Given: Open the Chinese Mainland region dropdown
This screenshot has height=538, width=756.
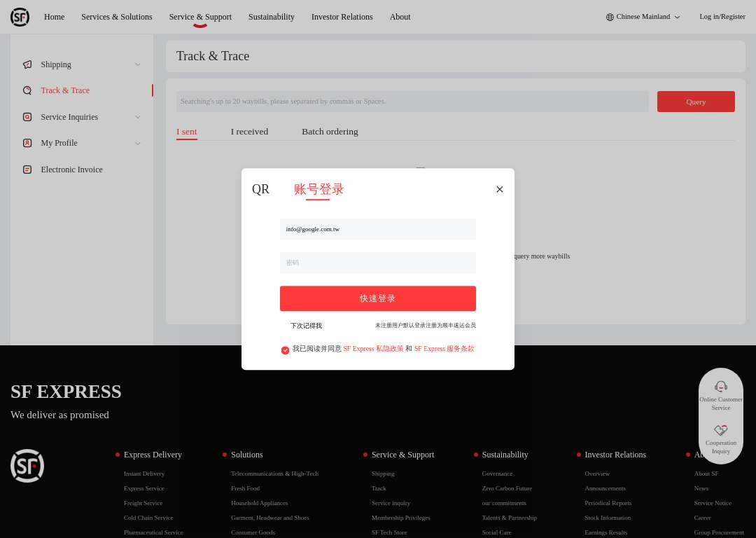Looking at the screenshot, I should click(x=643, y=17).
